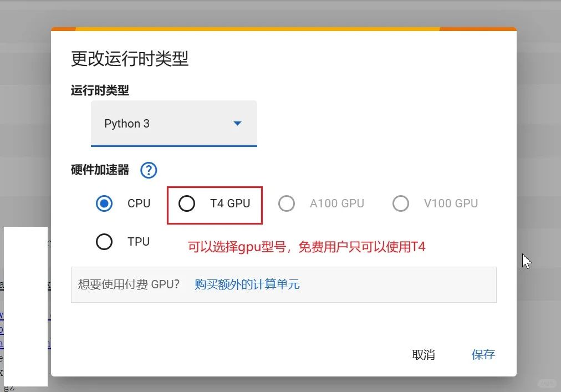Click the red annotation about free T4 usage
Viewport: 561px width, 392px height.
coord(307,247)
